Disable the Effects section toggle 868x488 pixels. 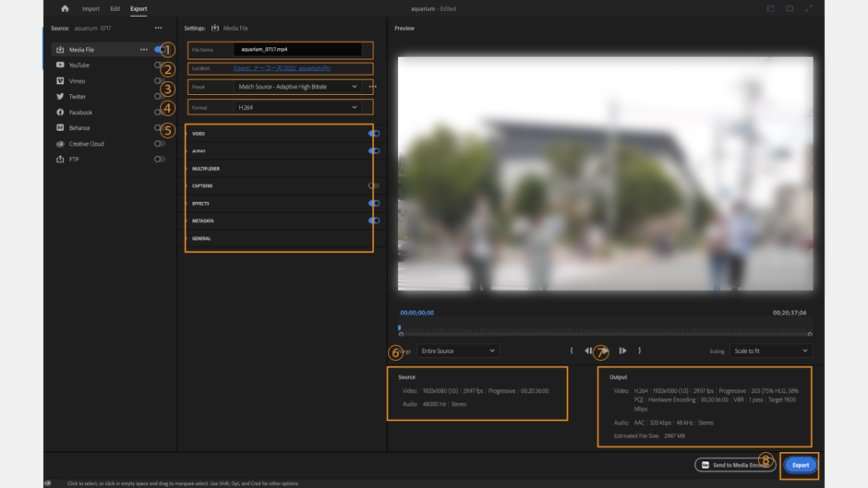pos(373,203)
